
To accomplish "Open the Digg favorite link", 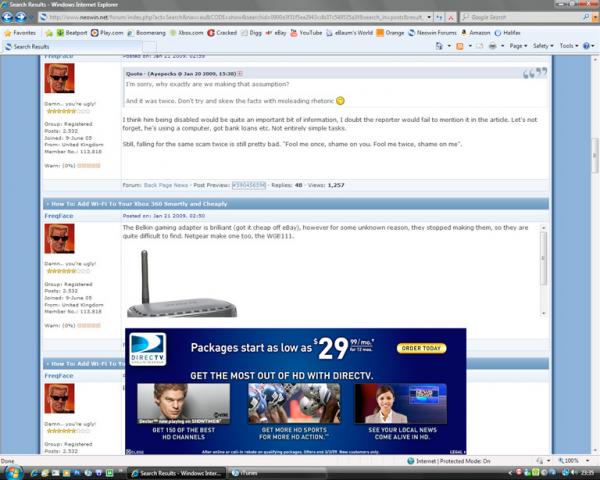I will [x=251, y=33].
